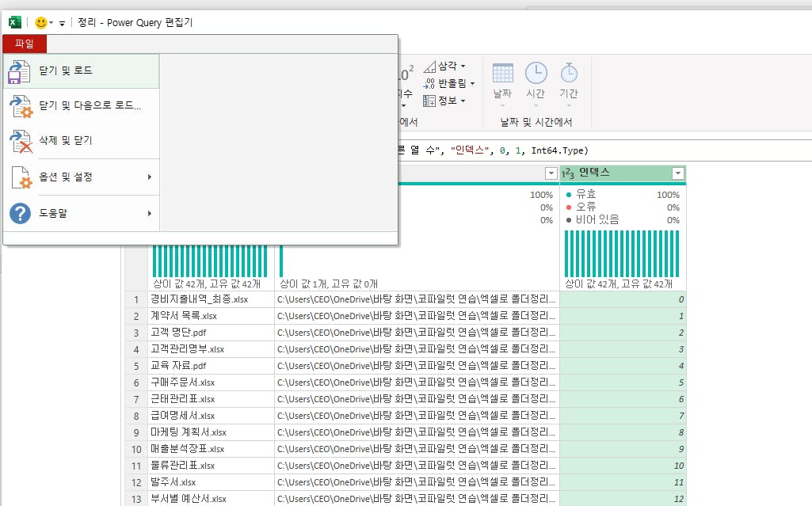Click the Close & Load (닫기 및 로드) option
This screenshot has width=812, height=506.
(66, 71)
